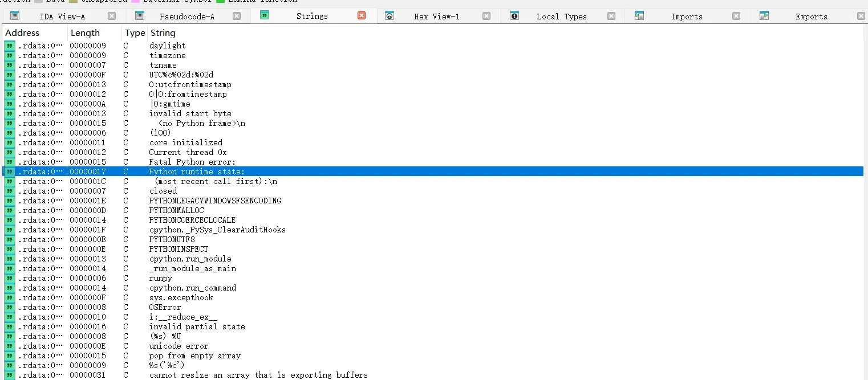The width and height of the screenshot is (868, 380).
Task: Select the '<no Python frame>\n' string
Action: click(201, 123)
